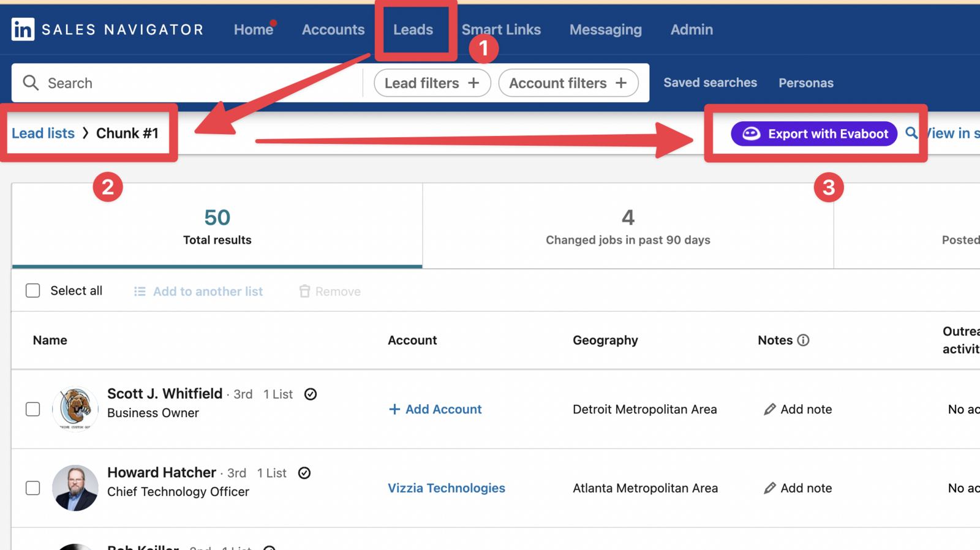Check the box for Howard Hatcher
Image resolution: width=980 pixels, height=550 pixels.
pyautogui.click(x=33, y=488)
